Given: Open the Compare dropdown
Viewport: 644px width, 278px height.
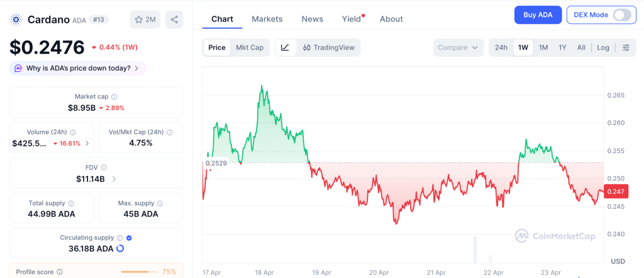Looking at the screenshot, I should tap(458, 48).
